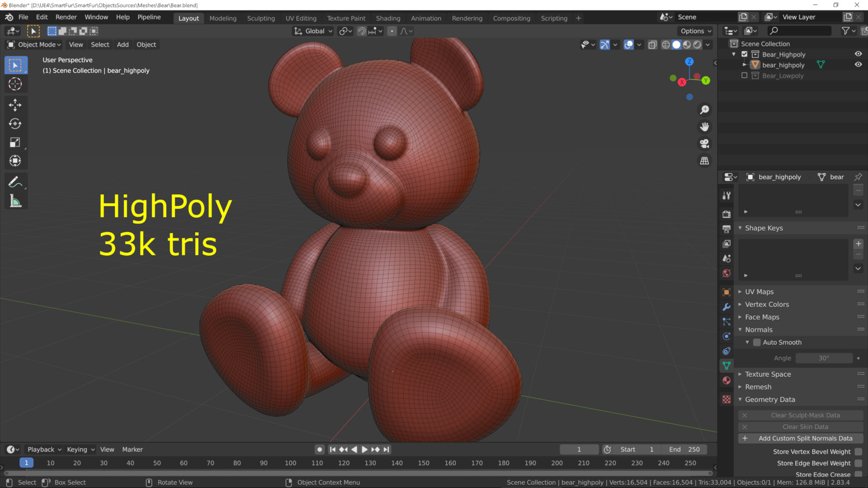868x488 pixels.
Task: Activate the Rotate tool
Action: 15,124
